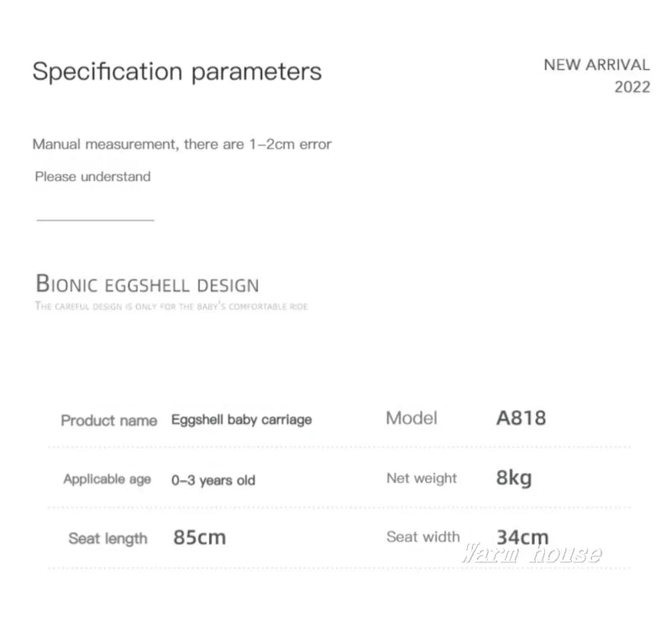Click the 'Bionic eggshell design' title
This screenshot has width=672, height=617.
[x=147, y=284]
